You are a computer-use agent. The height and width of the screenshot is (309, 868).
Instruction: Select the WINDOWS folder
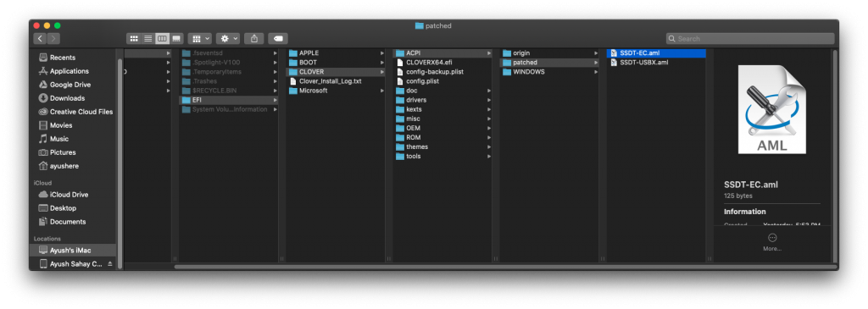(549, 72)
